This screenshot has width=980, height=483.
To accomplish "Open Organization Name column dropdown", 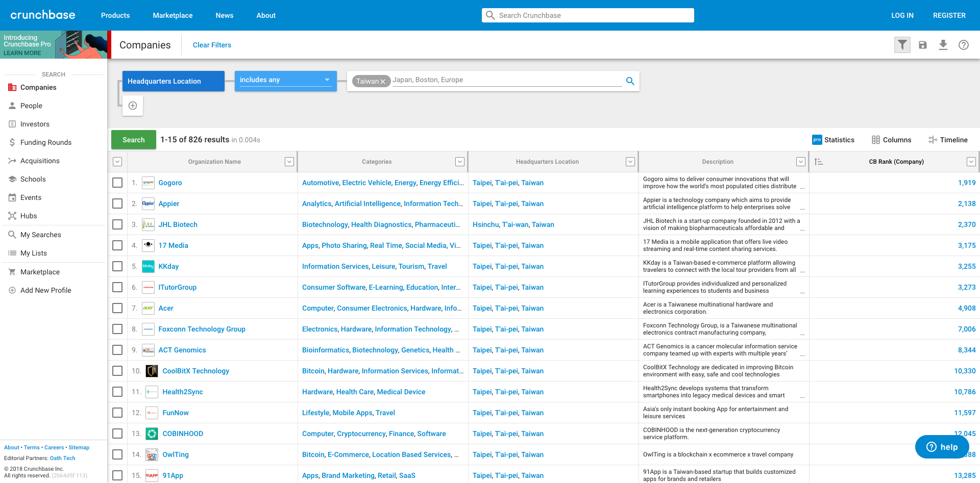I will coord(289,162).
